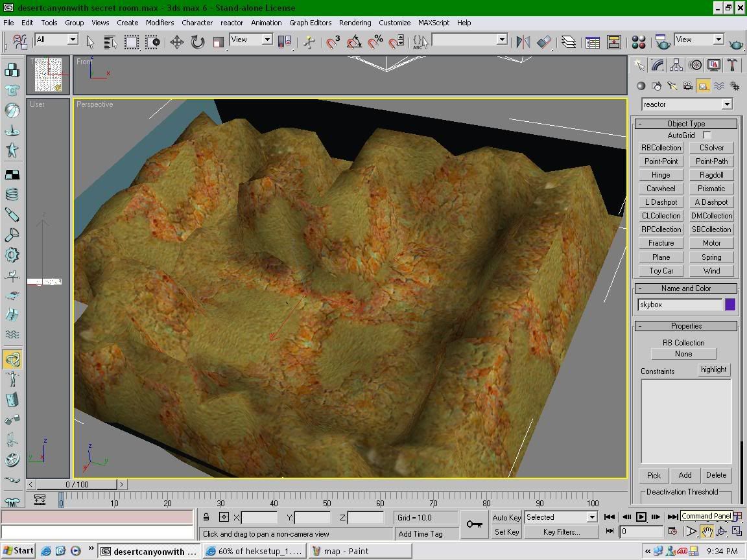Click the Toy Car object type button
This screenshot has width=747, height=560.
click(661, 271)
